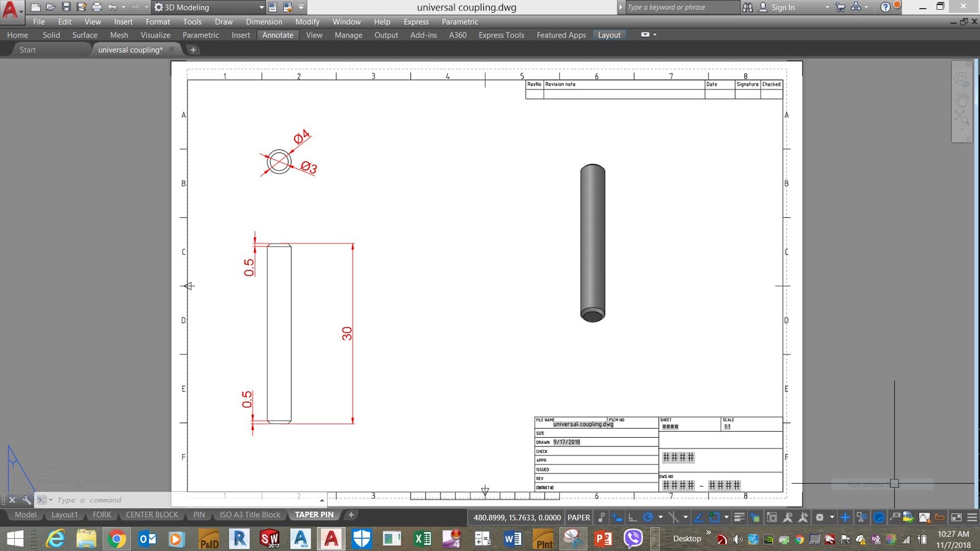Click the PAPER button on the status bar
This screenshot has height=551, width=980.
(x=578, y=517)
